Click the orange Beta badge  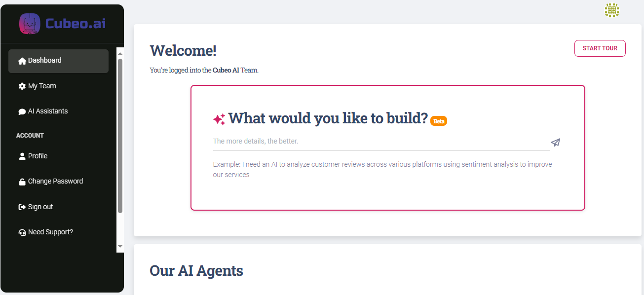(x=439, y=121)
